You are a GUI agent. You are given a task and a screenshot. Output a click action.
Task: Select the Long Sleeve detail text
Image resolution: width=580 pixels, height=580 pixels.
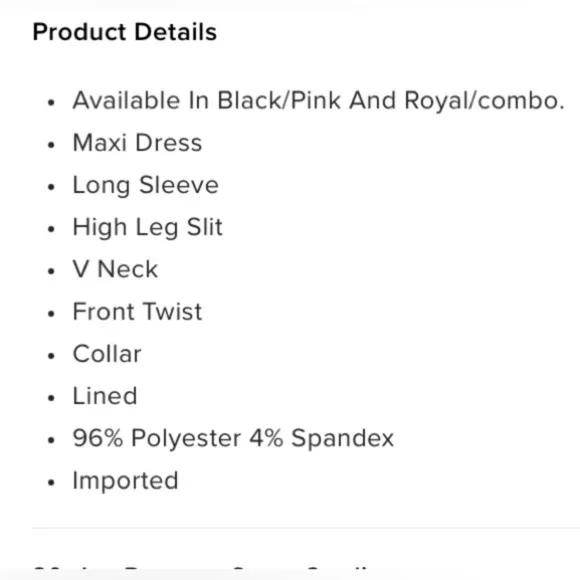[146, 185]
